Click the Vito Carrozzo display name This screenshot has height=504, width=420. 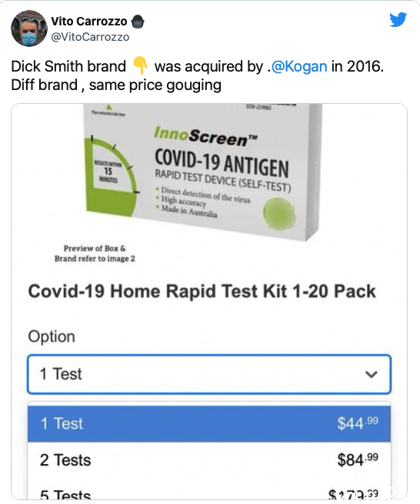coord(89,22)
